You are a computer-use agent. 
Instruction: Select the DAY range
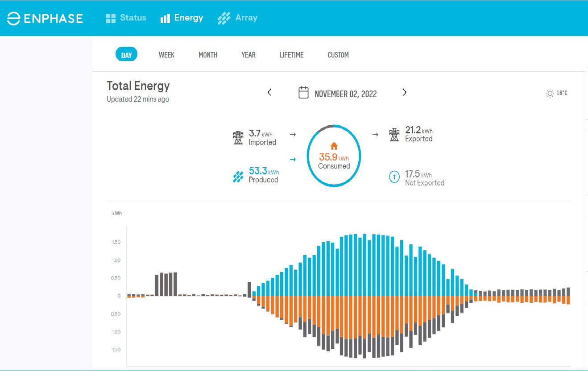tap(127, 55)
